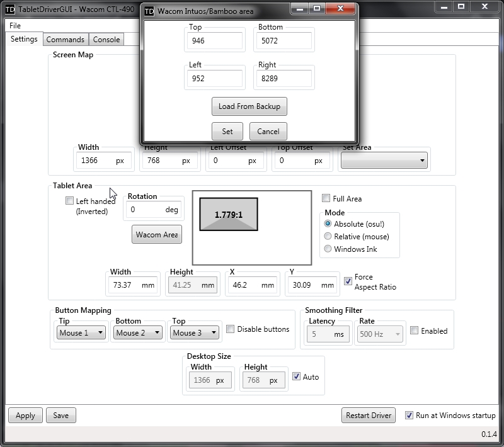Viewport: 504px width, 447px height.
Task: Click Load From Backup button
Action: coord(249,106)
